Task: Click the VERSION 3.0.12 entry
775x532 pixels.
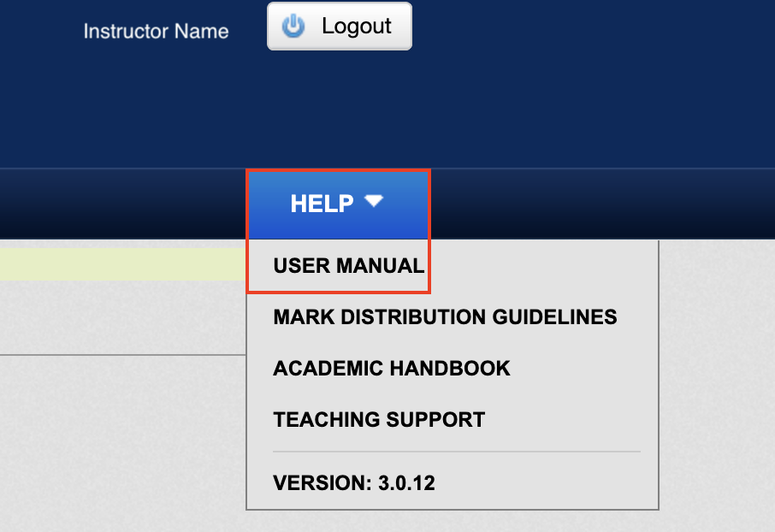Action: pos(353,482)
